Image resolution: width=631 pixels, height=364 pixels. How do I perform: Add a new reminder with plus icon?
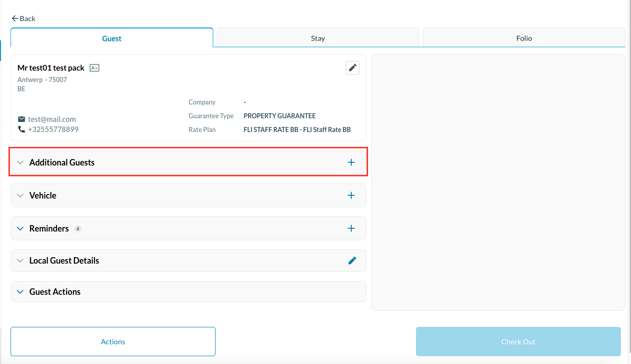(x=351, y=228)
